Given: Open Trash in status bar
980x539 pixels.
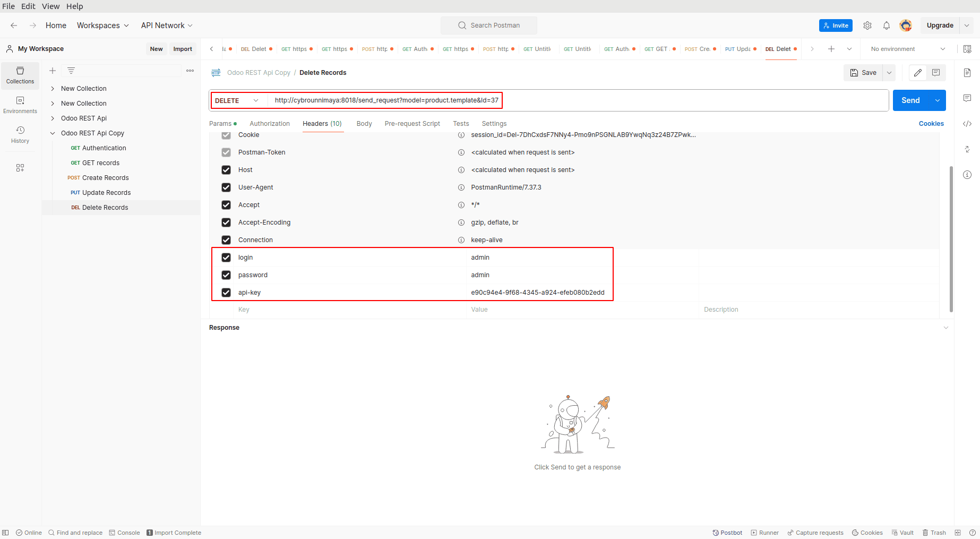Looking at the screenshot, I should [934, 533].
